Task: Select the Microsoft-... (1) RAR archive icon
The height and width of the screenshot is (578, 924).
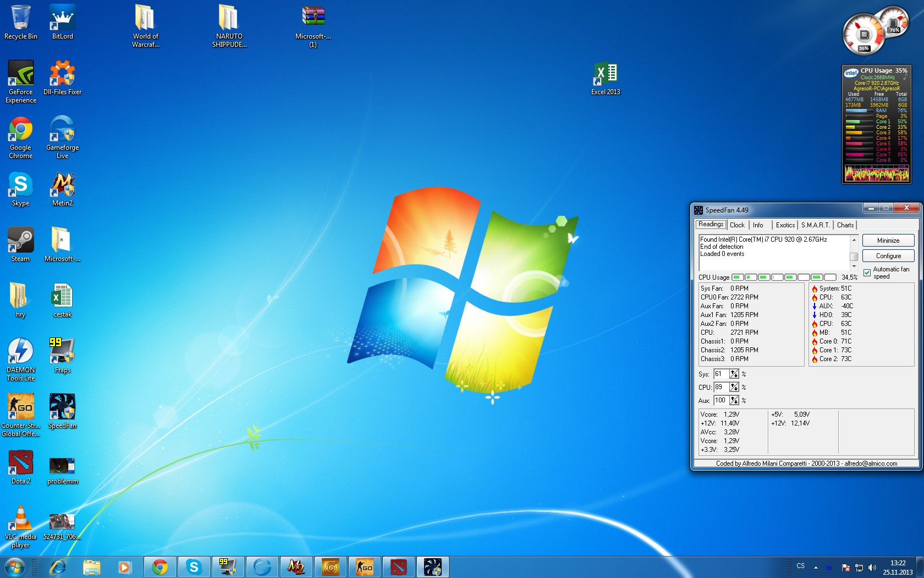Action: pyautogui.click(x=313, y=26)
